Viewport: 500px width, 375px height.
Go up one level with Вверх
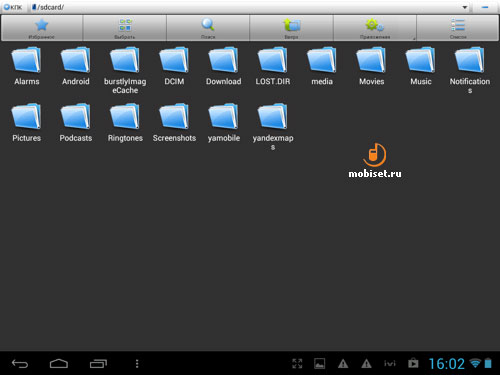291,28
